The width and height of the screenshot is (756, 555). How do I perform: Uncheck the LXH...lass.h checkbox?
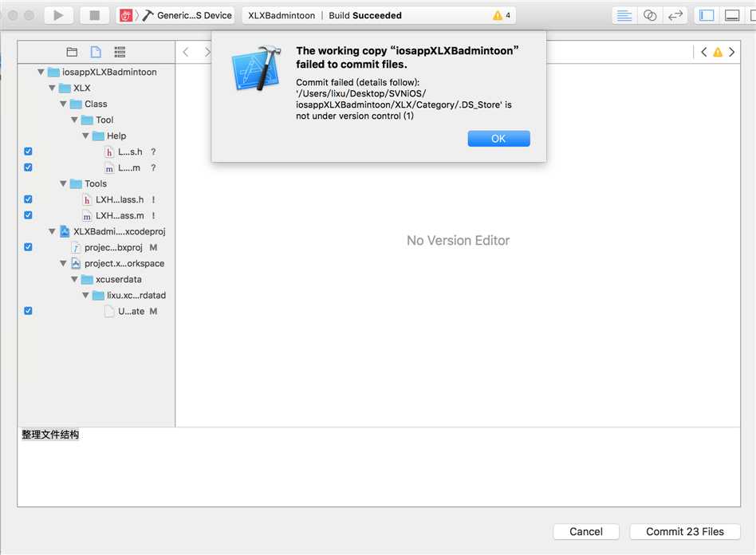click(x=28, y=199)
